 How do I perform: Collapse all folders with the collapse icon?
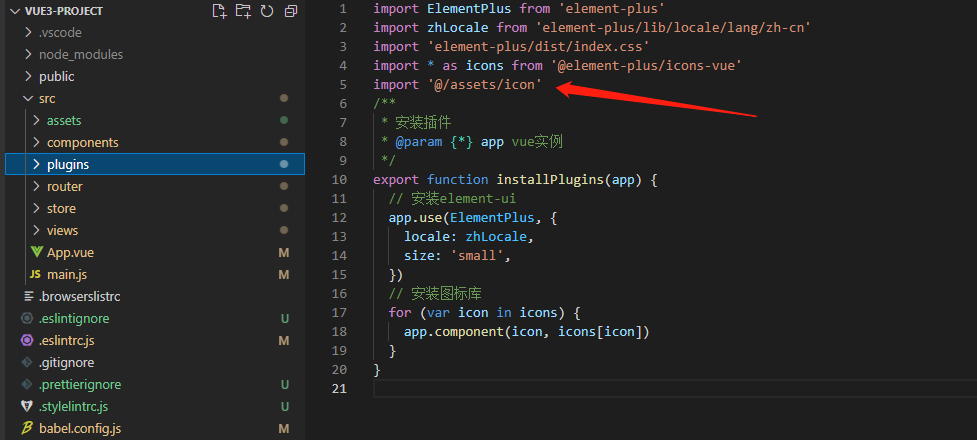[290, 11]
